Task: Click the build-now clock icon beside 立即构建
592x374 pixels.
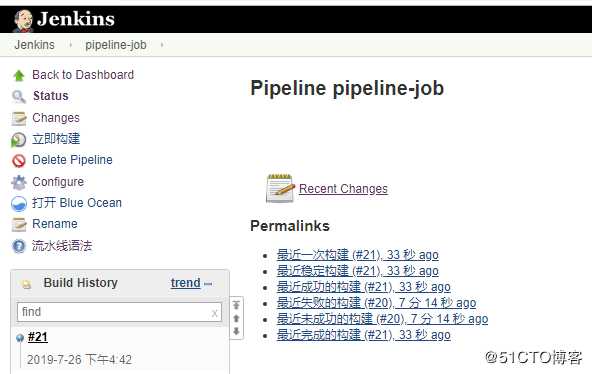Action: click(x=18, y=140)
